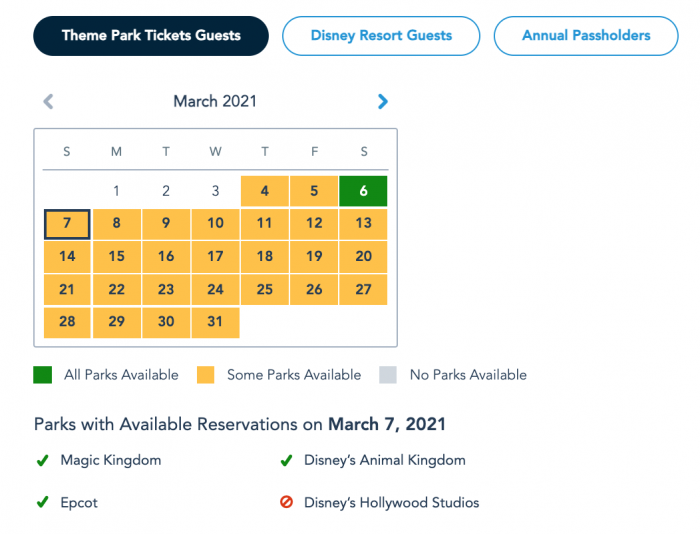Select Theme Park Tickets Guests tab
This screenshot has height=534, width=700.
(151, 36)
